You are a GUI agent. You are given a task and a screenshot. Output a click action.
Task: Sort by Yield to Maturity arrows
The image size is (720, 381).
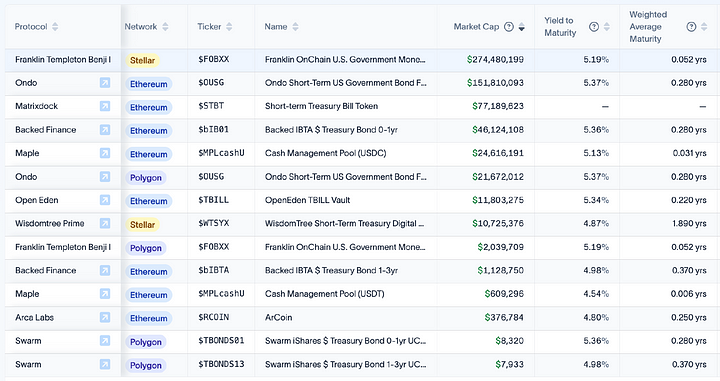[607, 27]
